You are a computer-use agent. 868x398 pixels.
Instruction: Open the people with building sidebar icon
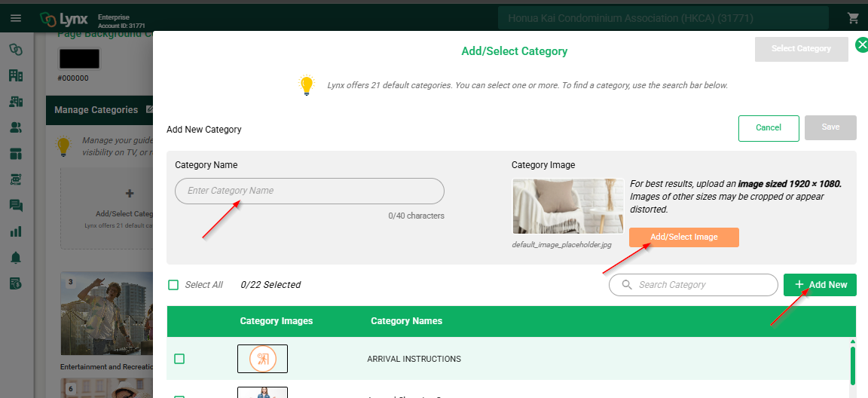[x=16, y=101]
